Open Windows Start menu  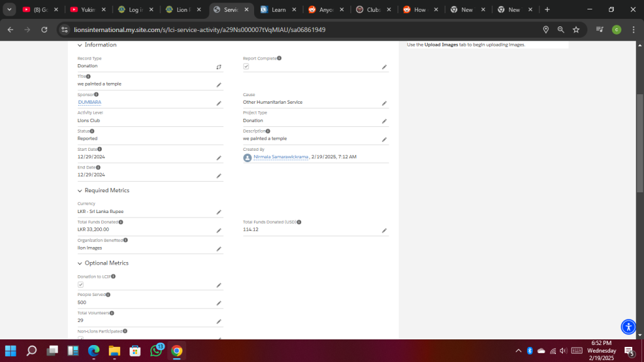tap(11, 351)
